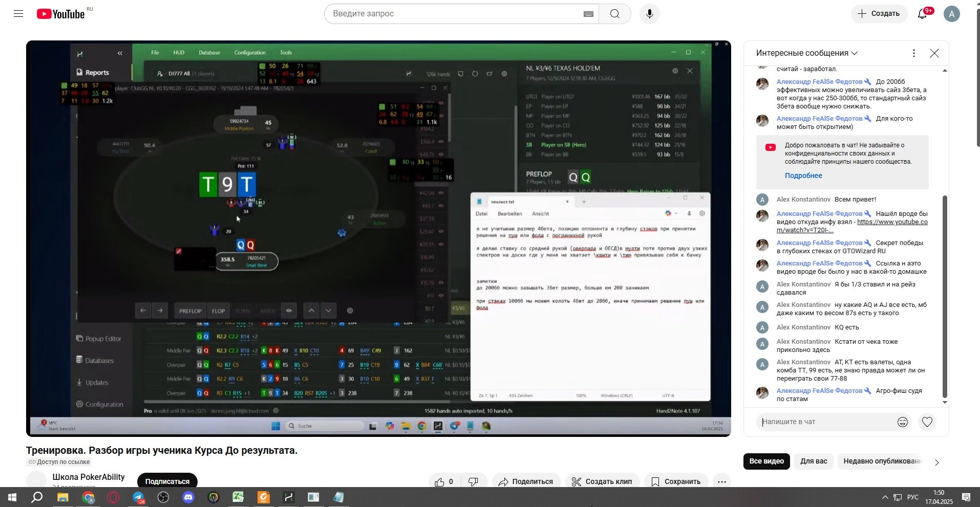Viewport: 980px width, 507px height.
Task: Click the 'Database' menu shown in the video
Action: pos(209,53)
